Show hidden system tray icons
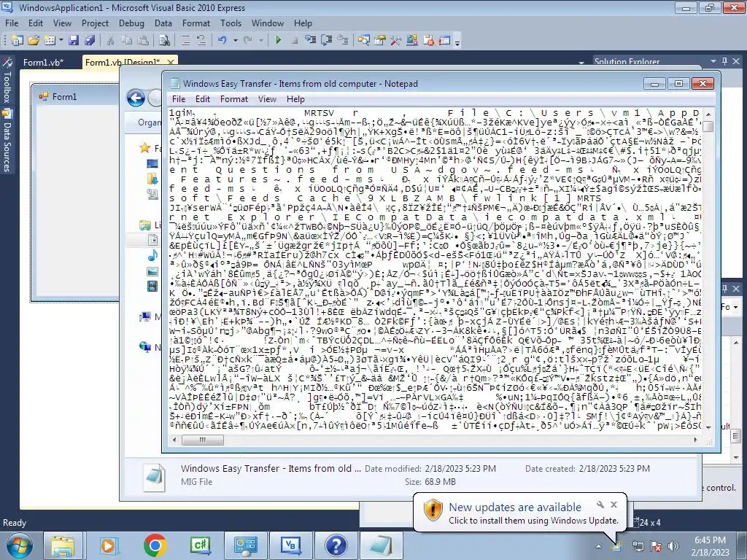The height and width of the screenshot is (560, 747). point(599,546)
